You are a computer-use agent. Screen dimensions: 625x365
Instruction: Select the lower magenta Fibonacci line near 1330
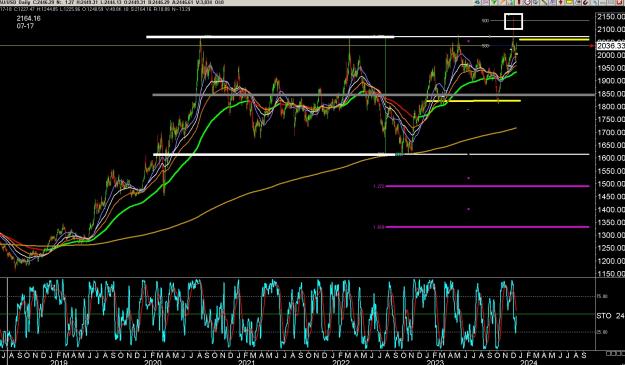pyautogui.click(x=487, y=227)
